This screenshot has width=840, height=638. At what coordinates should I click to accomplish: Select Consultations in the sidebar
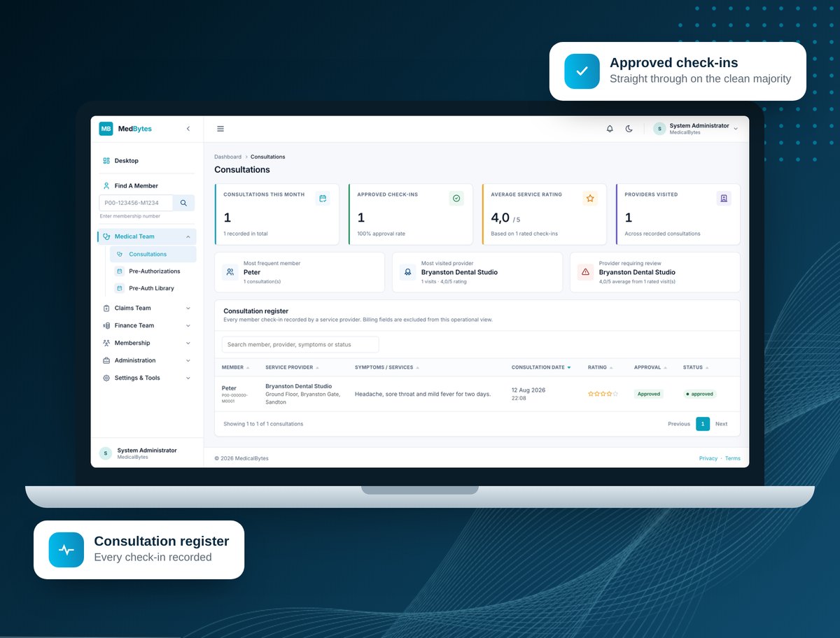coord(153,254)
